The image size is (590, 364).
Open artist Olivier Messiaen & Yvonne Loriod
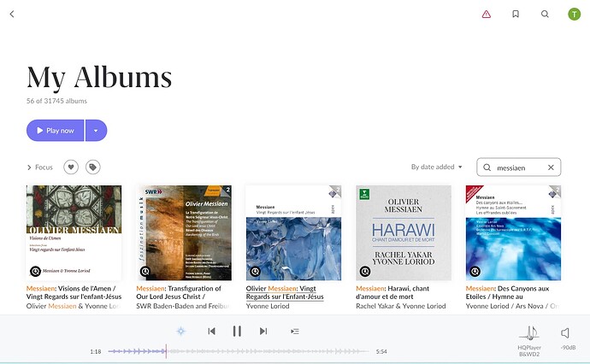(x=74, y=306)
